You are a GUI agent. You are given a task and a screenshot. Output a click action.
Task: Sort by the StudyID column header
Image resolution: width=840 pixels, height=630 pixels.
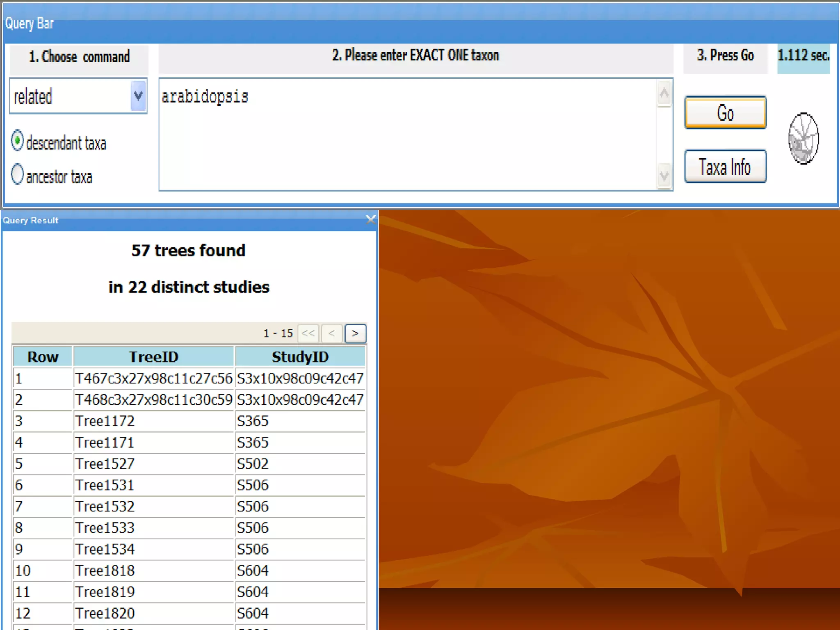tap(300, 356)
